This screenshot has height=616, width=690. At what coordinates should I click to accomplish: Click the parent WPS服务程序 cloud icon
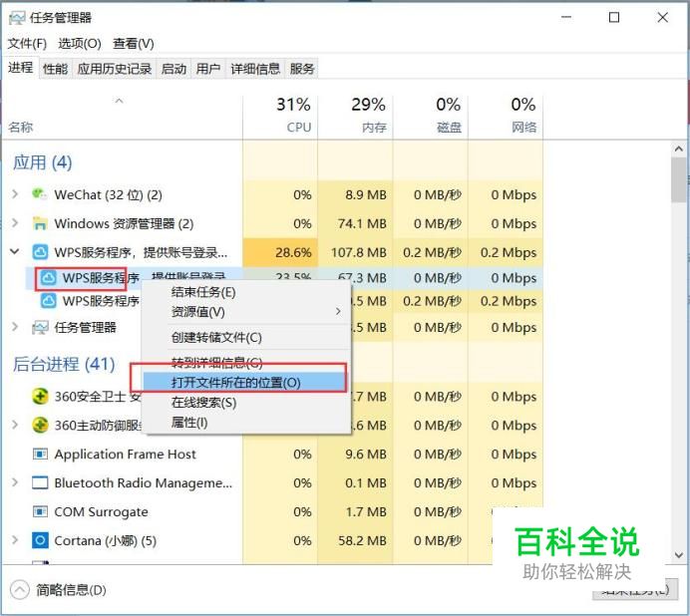[40, 252]
